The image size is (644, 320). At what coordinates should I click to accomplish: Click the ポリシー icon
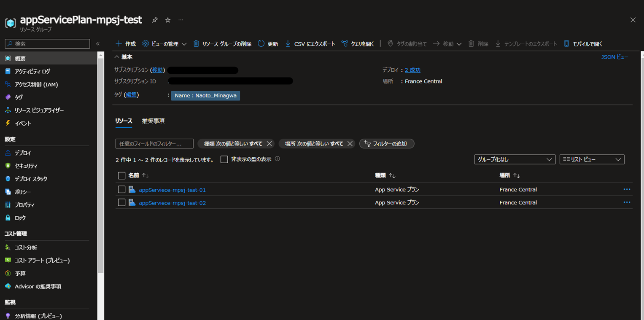[8, 192]
